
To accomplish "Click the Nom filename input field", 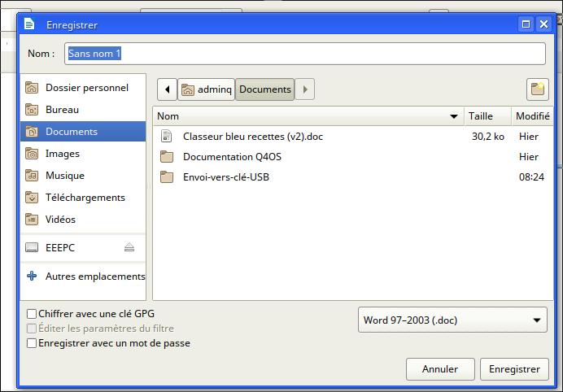I will click(x=305, y=54).
